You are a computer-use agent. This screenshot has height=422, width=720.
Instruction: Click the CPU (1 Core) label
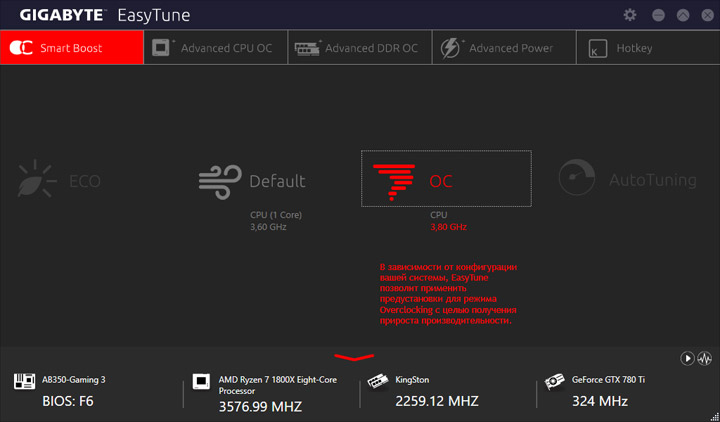click(x=276, y=215)
